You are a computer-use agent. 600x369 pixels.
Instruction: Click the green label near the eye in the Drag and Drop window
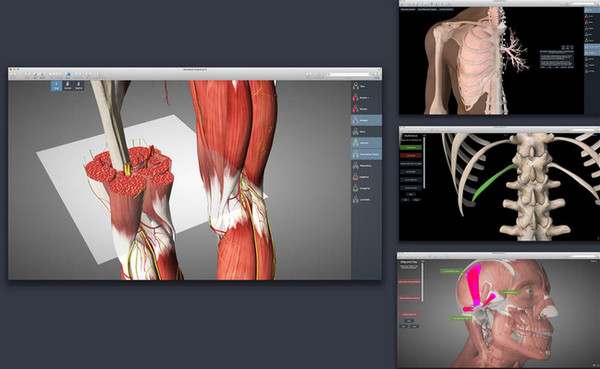pyautogui.click(x=510, y=292)
